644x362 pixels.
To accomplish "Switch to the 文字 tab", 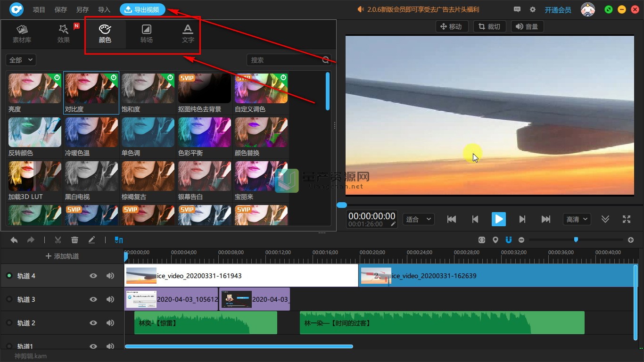I will tap(188, 34).
